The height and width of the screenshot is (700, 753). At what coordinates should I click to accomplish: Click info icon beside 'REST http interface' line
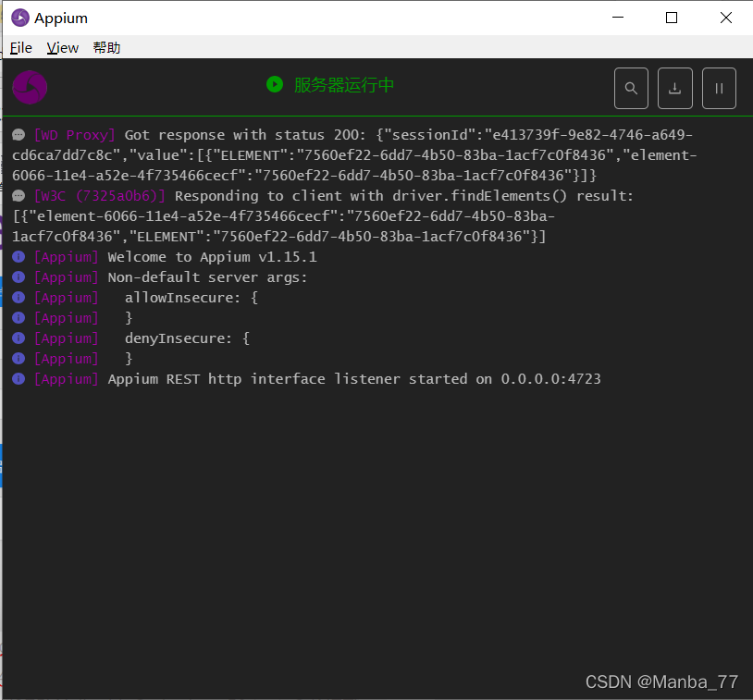tap(19, 379)
